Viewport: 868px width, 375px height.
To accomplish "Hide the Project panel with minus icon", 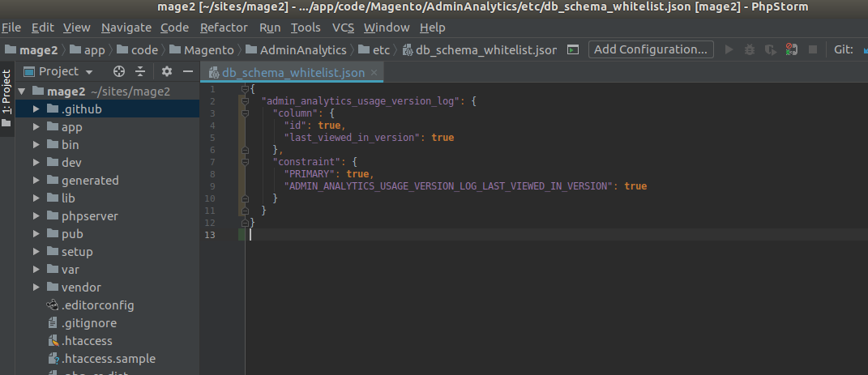I will (x=188, y=71).
